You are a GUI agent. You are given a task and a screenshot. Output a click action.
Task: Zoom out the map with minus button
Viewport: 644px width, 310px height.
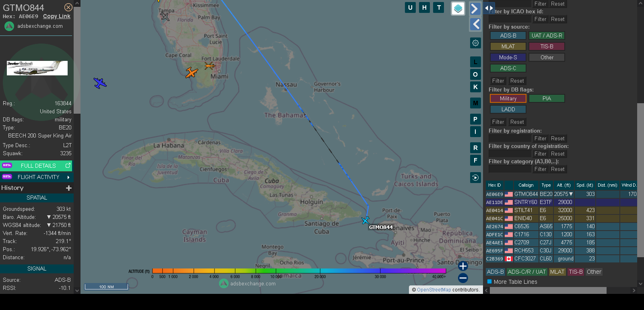click(463, 278)
